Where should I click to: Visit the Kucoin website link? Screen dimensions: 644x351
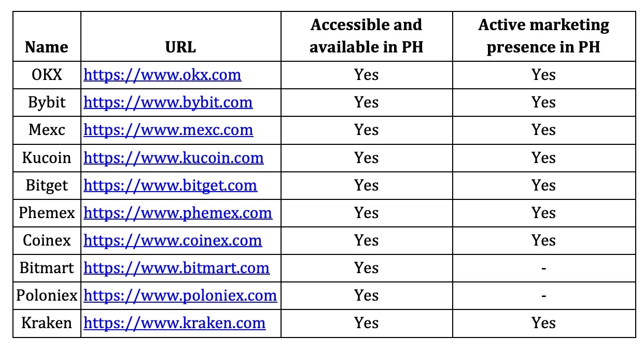[x=173, y=157]
